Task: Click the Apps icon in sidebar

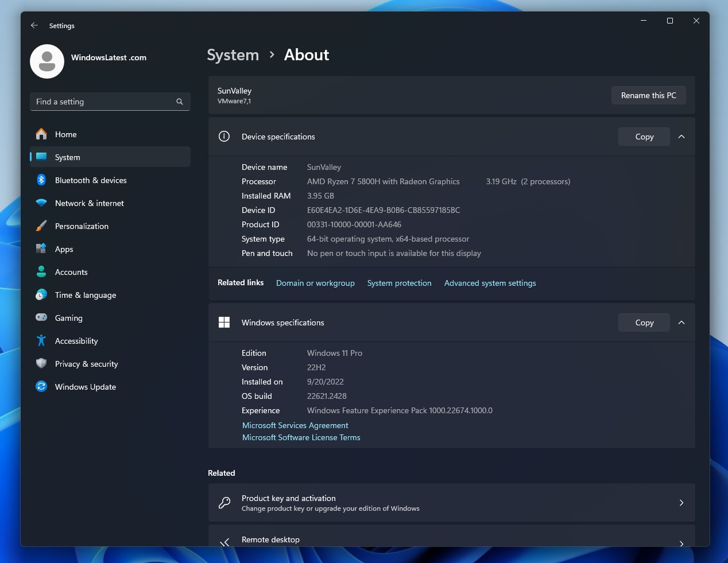Action: point(41,249)
